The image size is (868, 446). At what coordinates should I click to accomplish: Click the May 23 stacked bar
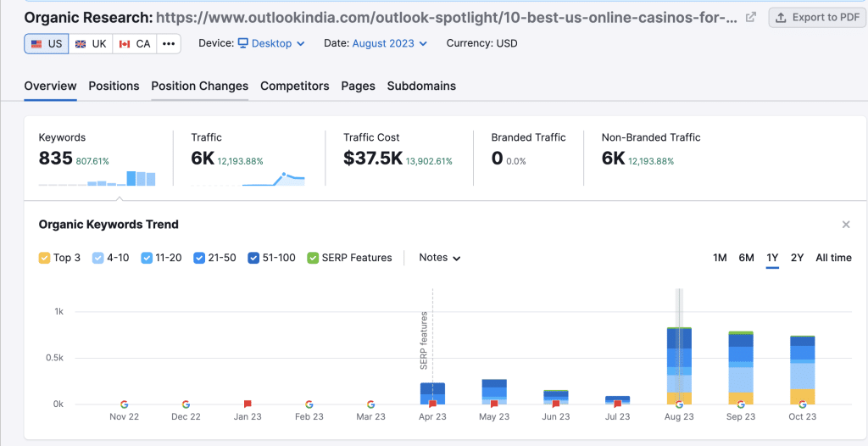(494, 392)
